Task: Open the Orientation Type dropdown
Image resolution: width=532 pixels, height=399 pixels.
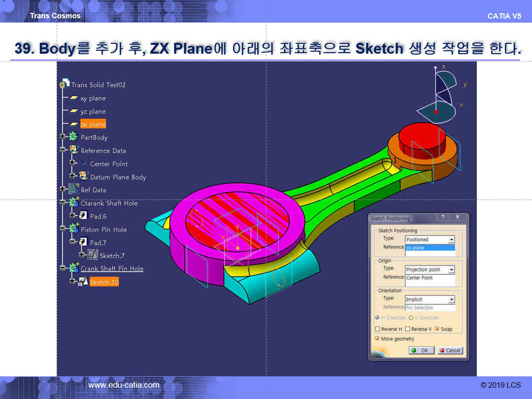Action: click(x=451, y=299)
